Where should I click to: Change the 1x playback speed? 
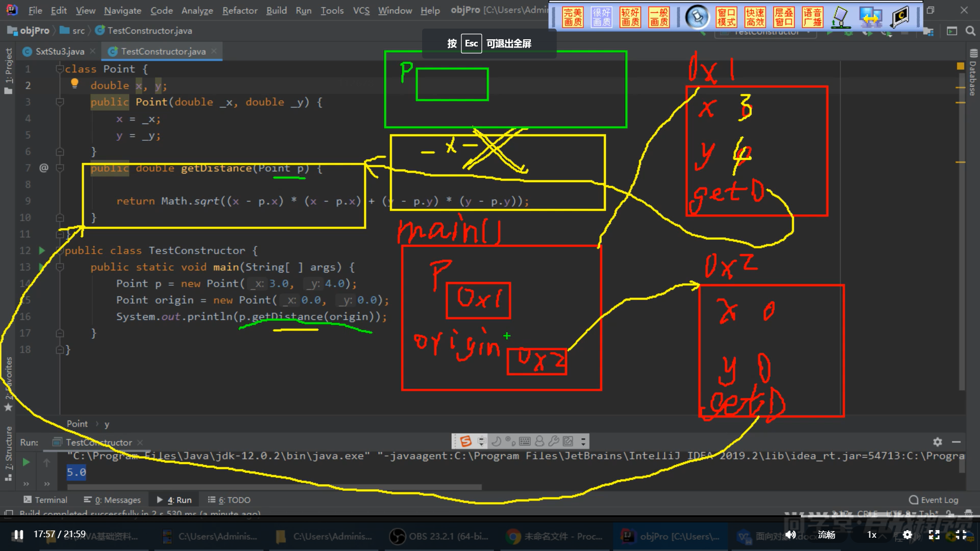[x=872, y=534]
